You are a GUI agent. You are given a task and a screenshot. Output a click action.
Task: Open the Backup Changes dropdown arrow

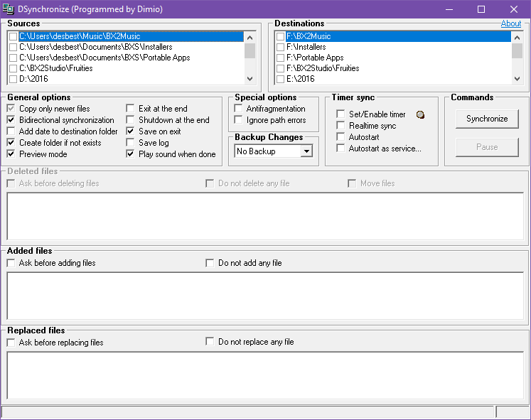click(x=306, y=151)
